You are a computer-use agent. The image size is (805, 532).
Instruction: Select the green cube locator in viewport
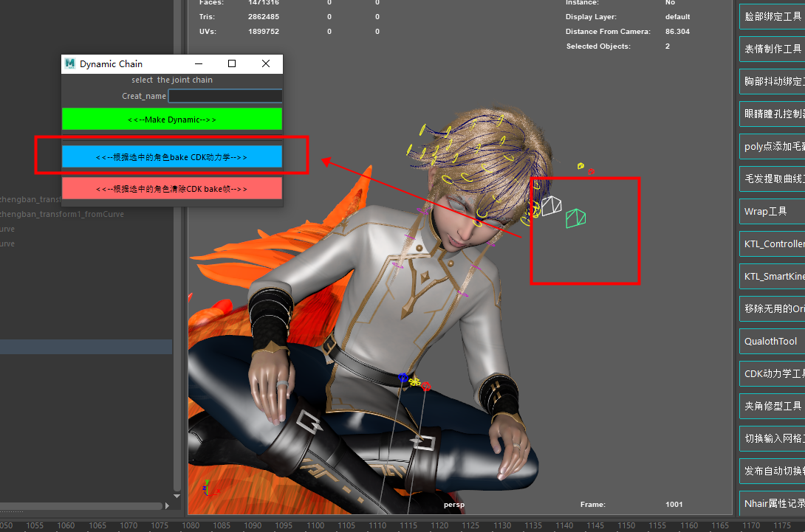click(575, 218)
